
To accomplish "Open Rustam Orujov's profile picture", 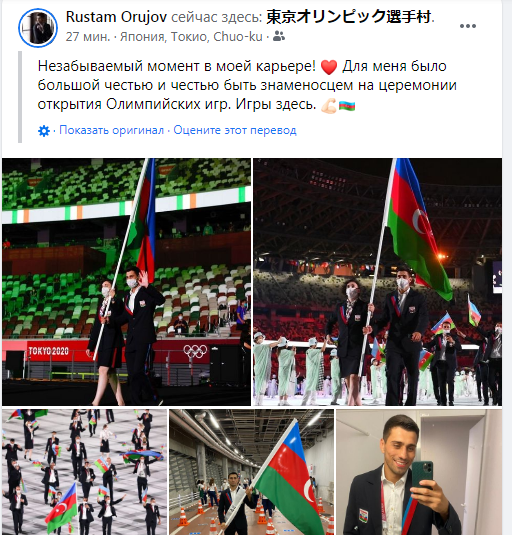I will [38, 28].
